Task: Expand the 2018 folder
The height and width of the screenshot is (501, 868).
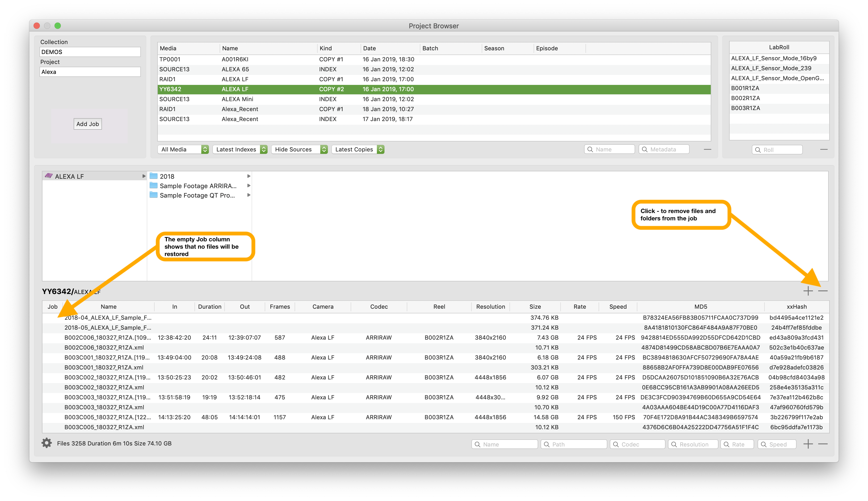Action: (248, 176)
